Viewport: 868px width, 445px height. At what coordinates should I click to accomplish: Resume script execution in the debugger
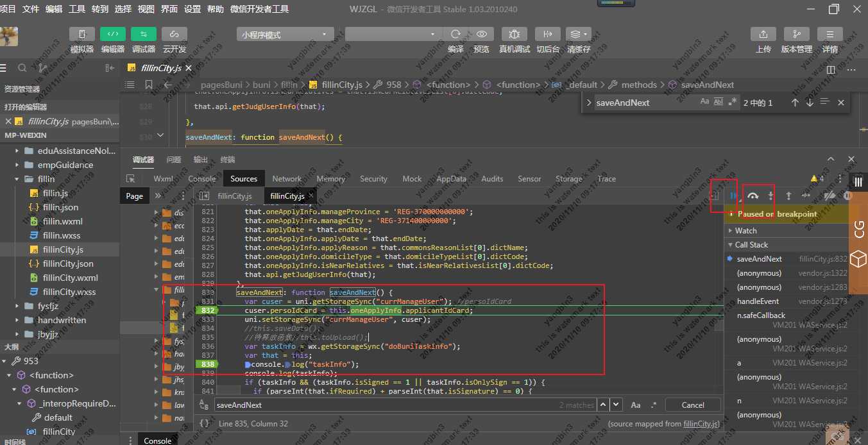[733, 196]
